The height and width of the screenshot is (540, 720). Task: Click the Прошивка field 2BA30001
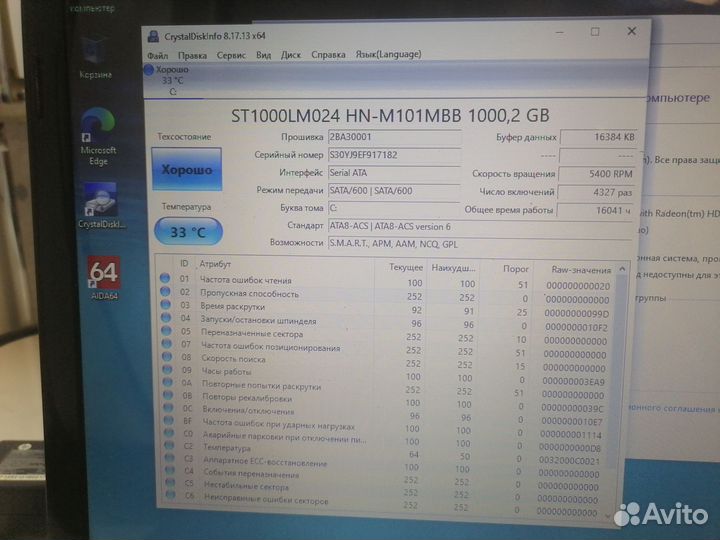tap(394, 137)
